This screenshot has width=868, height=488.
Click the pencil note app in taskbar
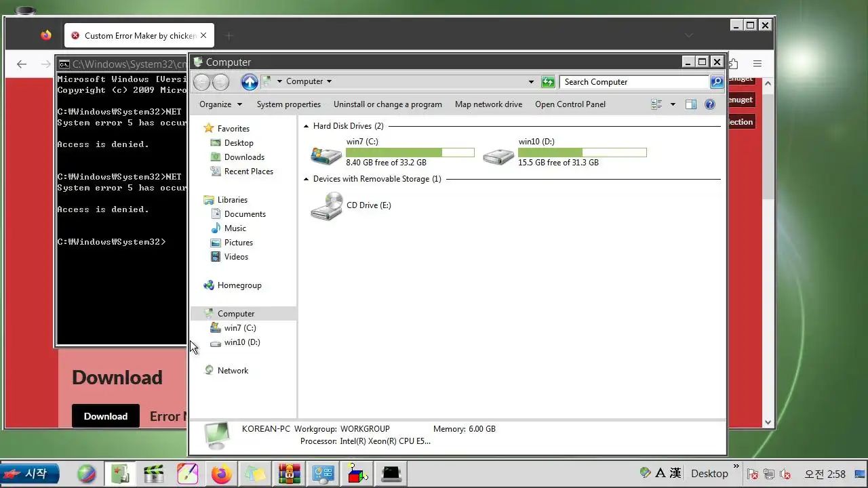pos(188,474)
